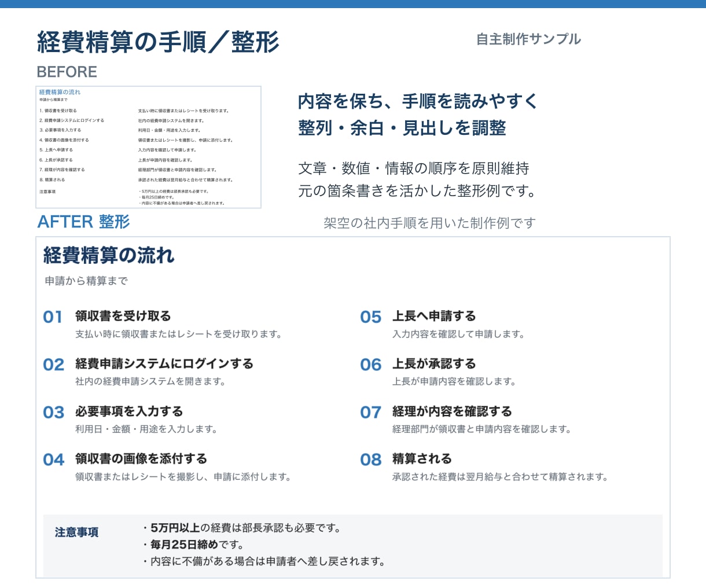Click the line 元の箇条書きを活かした整形例です。
Screen dimensions: 706x588
(418, 190)
